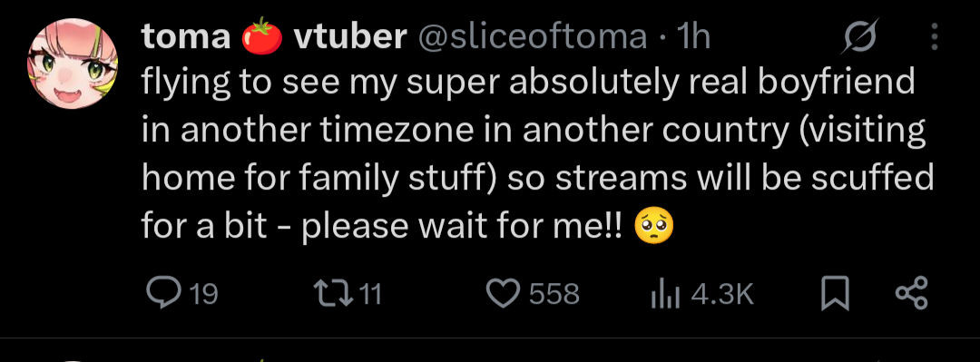Open the tweet by clicking its text
980x362 pixels.
coord(537,153)
